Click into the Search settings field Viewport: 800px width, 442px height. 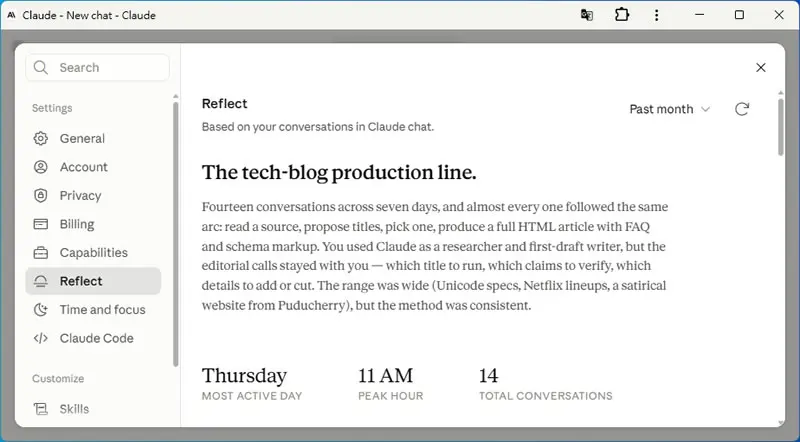tap(97, 67)
